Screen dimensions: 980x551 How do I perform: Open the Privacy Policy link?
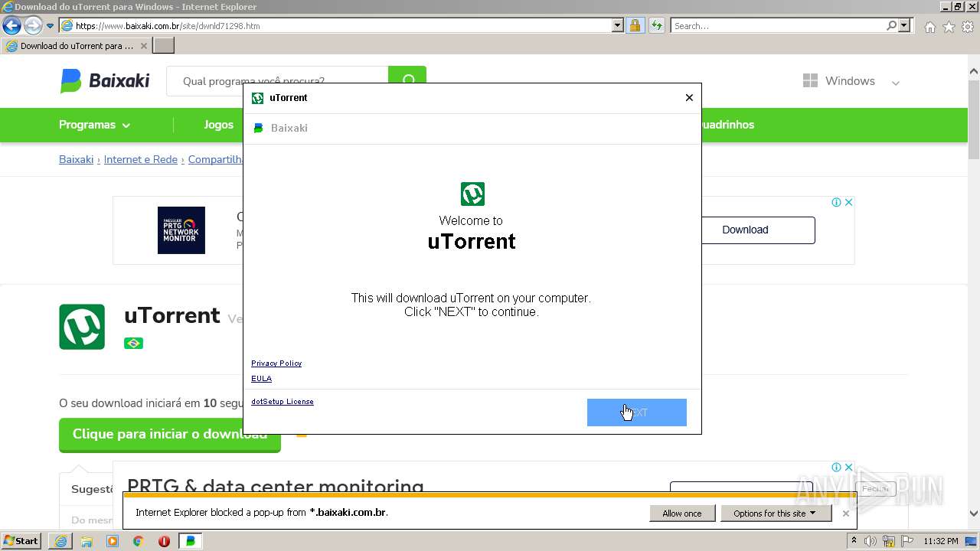[276, 364]
